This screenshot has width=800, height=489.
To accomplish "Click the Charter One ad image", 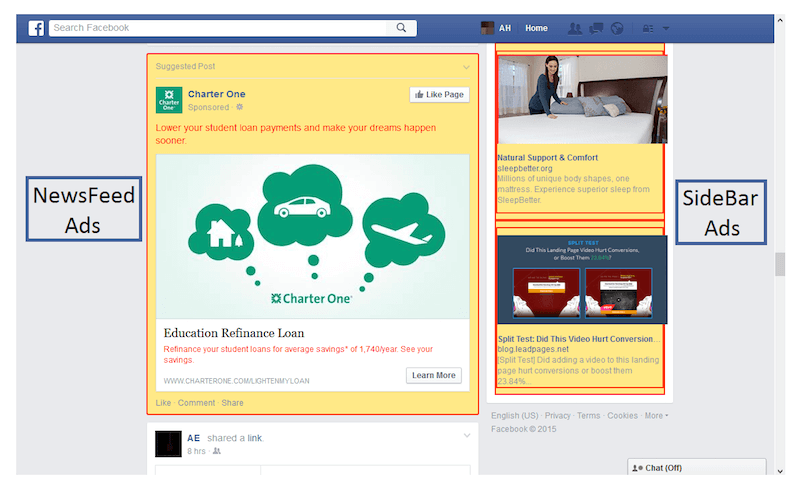I will pyautogui.click(x=313, y=236).
